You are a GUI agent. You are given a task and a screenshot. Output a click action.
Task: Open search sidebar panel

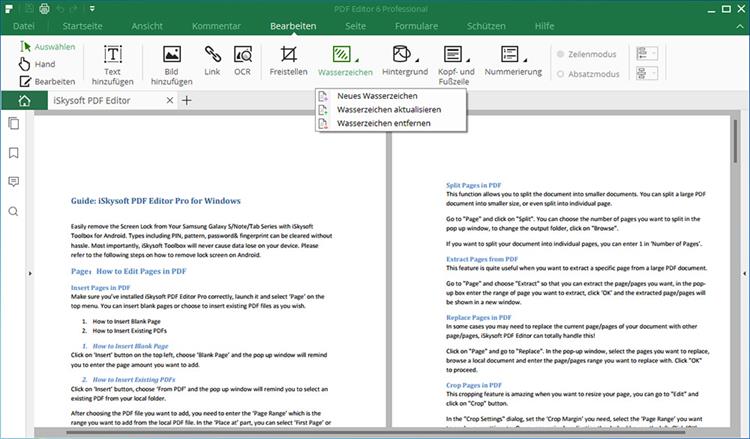pyautogui.click(x=13, y=211)
